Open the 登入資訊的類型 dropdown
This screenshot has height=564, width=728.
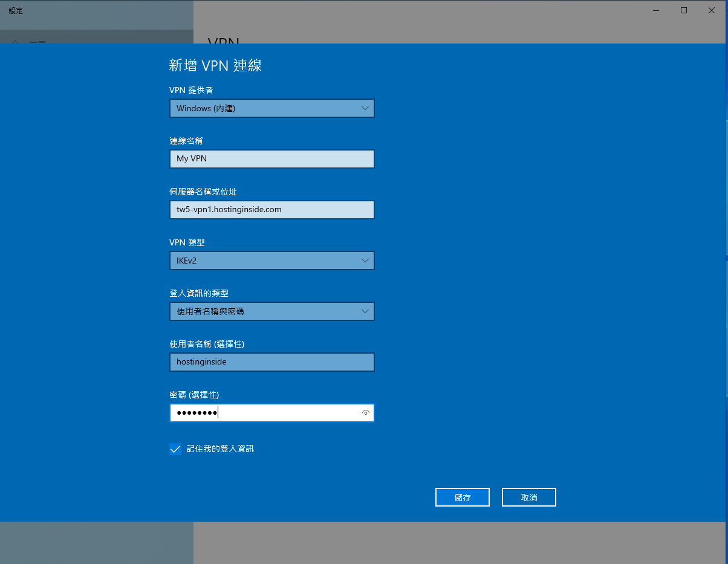click(272, 311)
